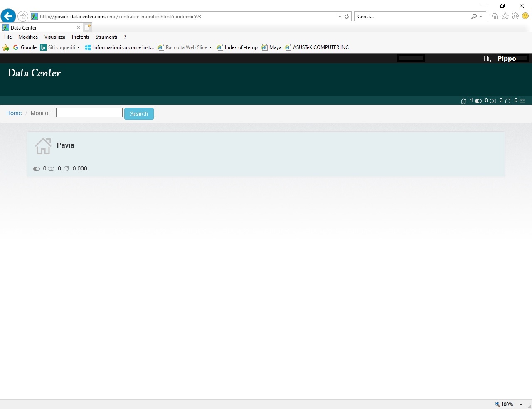Image resolution: width=532 pixels, height=409 pixels.
Task: Go to the Home breadcrumb link
Action: coord(14,113)
